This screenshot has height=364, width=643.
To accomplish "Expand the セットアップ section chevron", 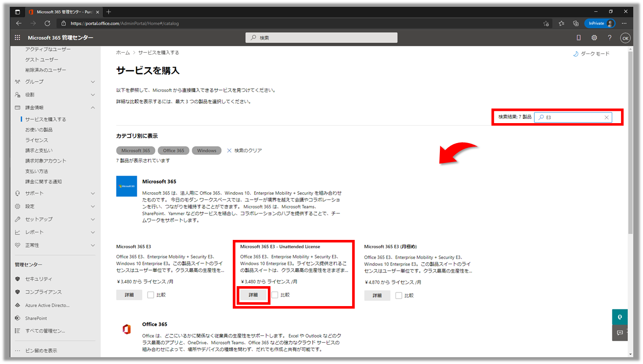I will point(93,219).
